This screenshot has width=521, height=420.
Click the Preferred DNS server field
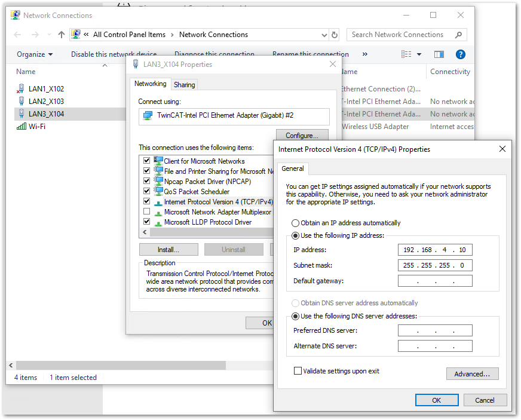435,330
